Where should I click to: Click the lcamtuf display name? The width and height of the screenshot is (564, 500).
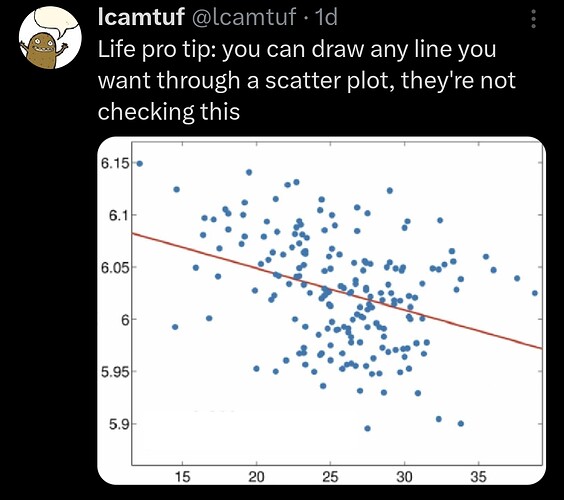tap(141, 17)
